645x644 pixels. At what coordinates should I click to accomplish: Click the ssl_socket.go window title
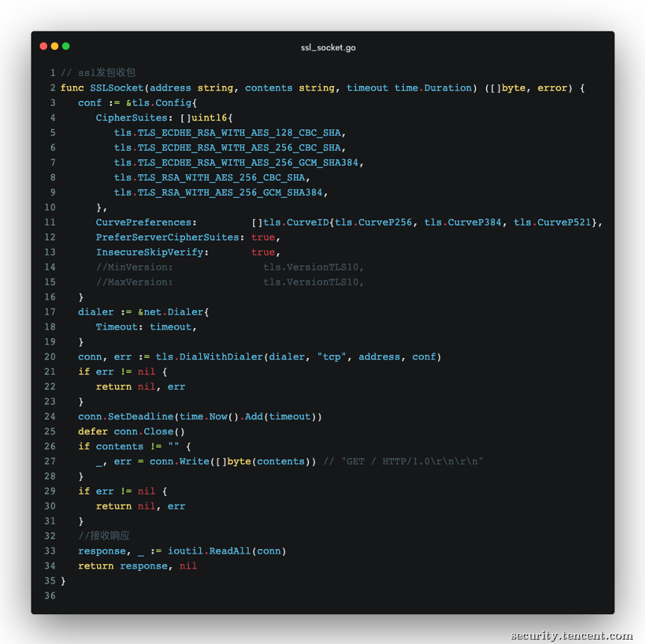328,48
